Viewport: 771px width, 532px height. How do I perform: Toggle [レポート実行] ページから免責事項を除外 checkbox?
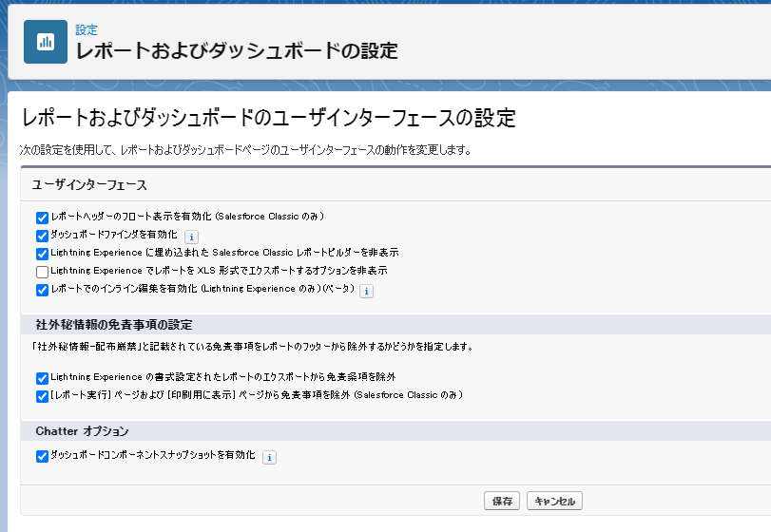coord(42,396)
